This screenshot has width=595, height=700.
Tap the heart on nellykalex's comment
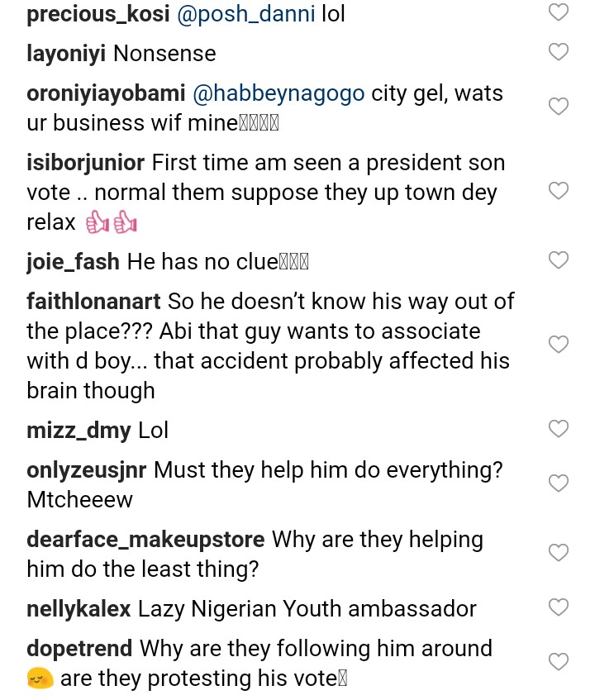click(559, 607)
